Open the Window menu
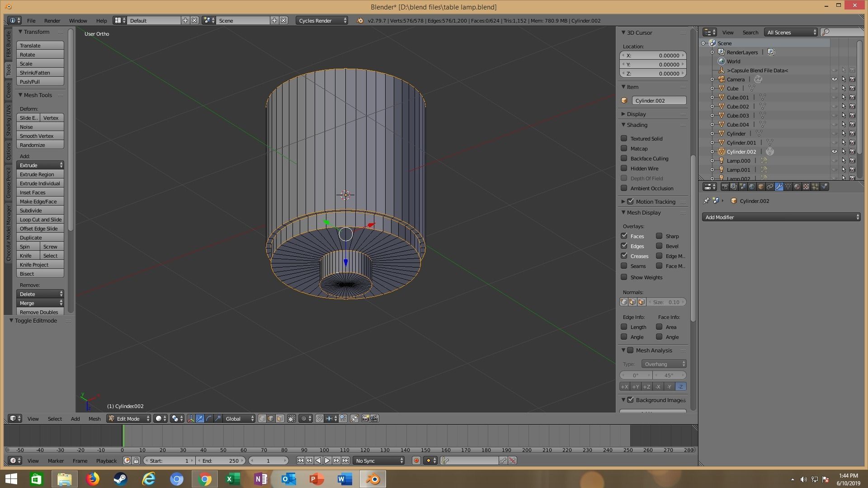Screen dimensions: 868x488 78,20
